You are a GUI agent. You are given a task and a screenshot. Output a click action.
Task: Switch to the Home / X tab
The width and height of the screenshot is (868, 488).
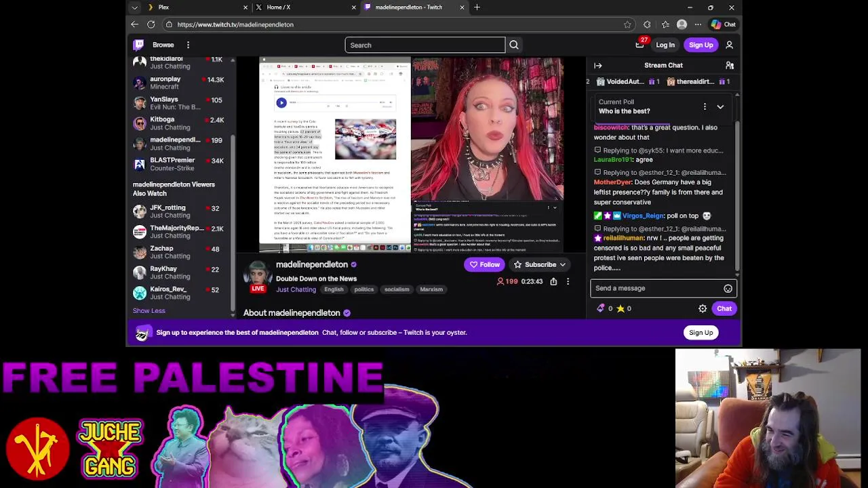pos(304,7)
